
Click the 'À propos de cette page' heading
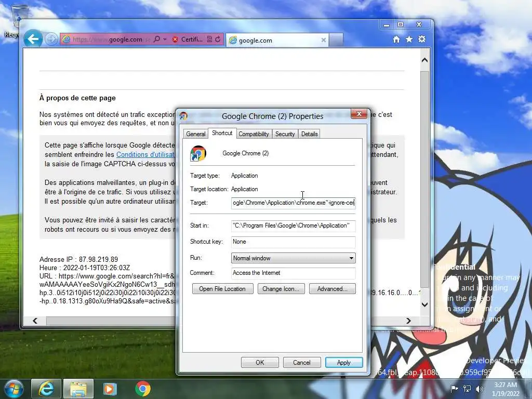coord(77,98)
